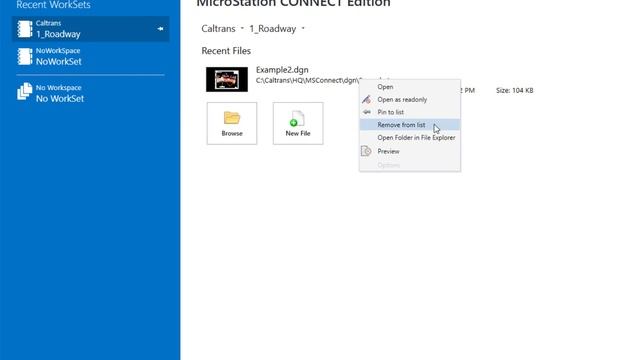The height and width of the screenshot is (360, 640).
Task: Select the NoWorkSpace NoWorkSet entry
Action: 90,57
